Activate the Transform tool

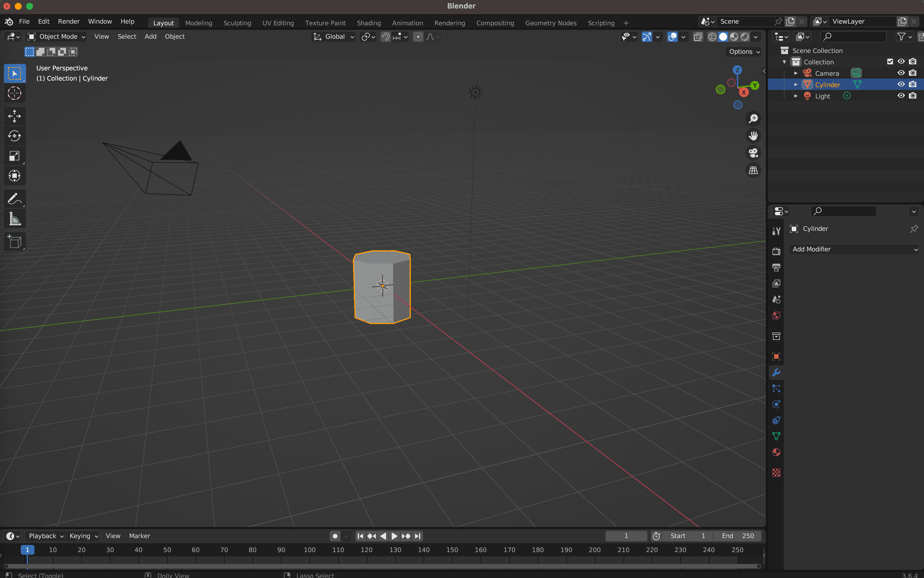15,176
